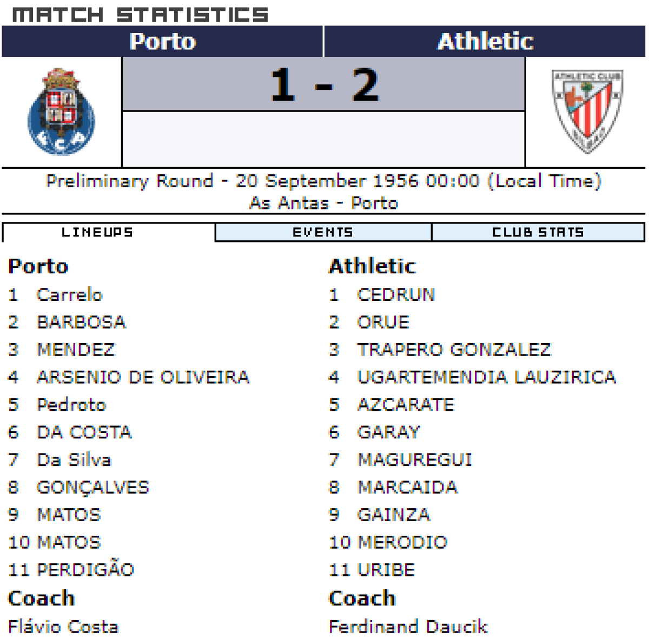Image resolution: width=649 pixels, height=644 pixels.
Task: Click Porto player GONÇALVES
Action: [x=92, y=487]
